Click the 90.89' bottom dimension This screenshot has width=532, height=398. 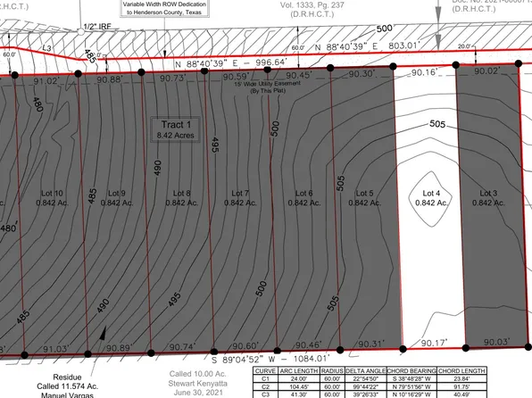click(x=119, y=348)
